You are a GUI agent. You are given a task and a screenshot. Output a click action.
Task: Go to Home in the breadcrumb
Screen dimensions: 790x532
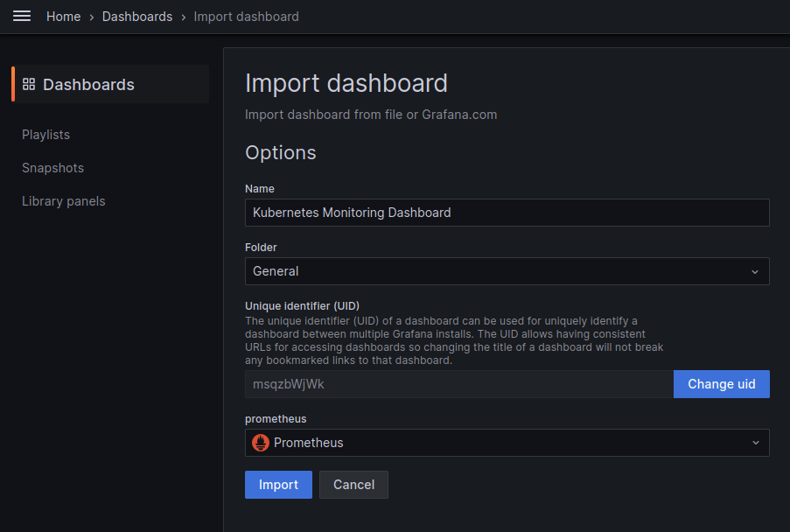63,17
